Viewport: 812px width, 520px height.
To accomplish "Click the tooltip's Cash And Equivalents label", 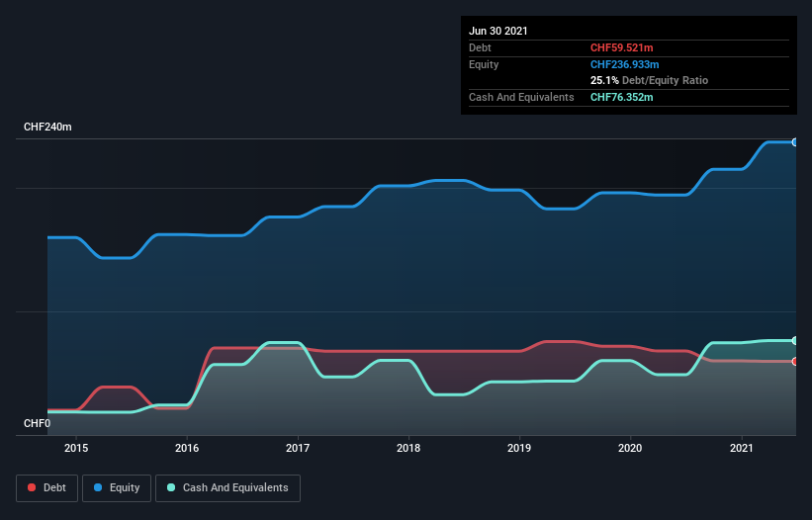I will click(x=521, y=97).
